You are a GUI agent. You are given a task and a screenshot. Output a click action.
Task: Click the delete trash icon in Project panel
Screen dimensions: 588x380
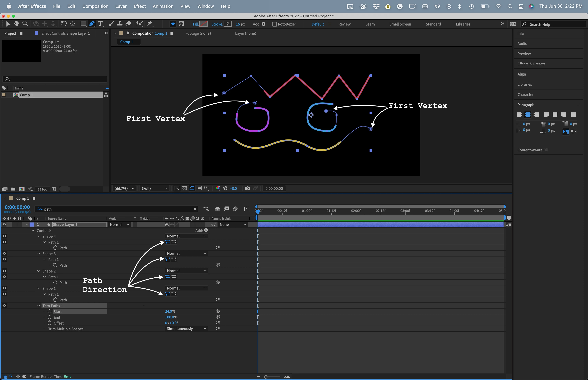[54, 189]
